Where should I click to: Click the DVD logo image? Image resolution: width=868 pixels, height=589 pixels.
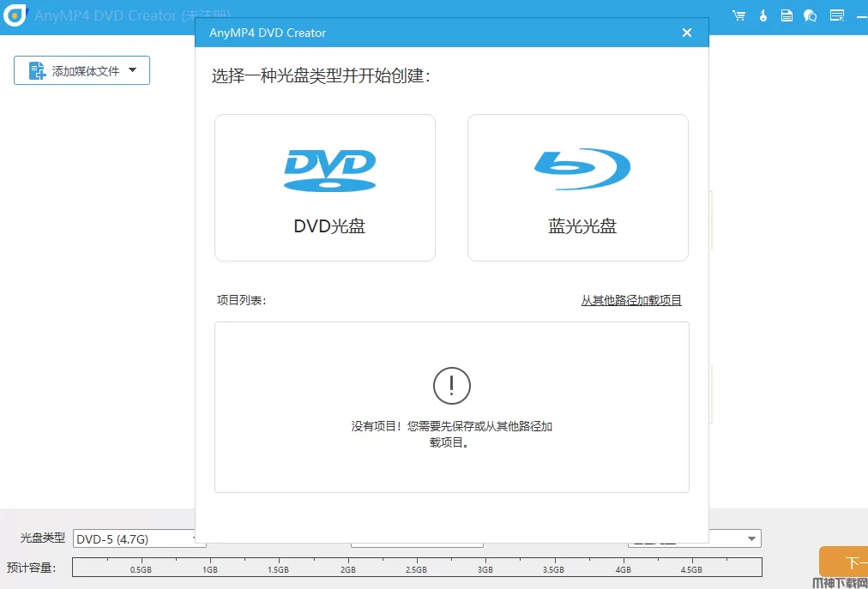pos(329,171)
